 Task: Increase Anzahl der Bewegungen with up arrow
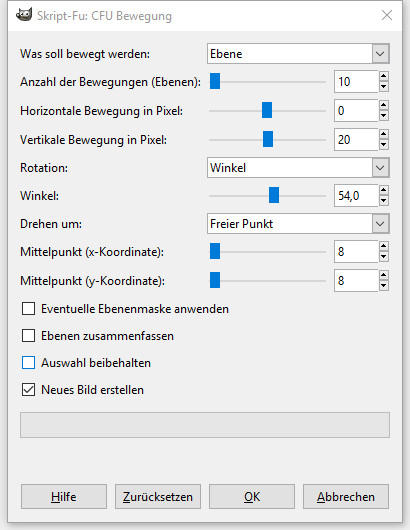383,76
